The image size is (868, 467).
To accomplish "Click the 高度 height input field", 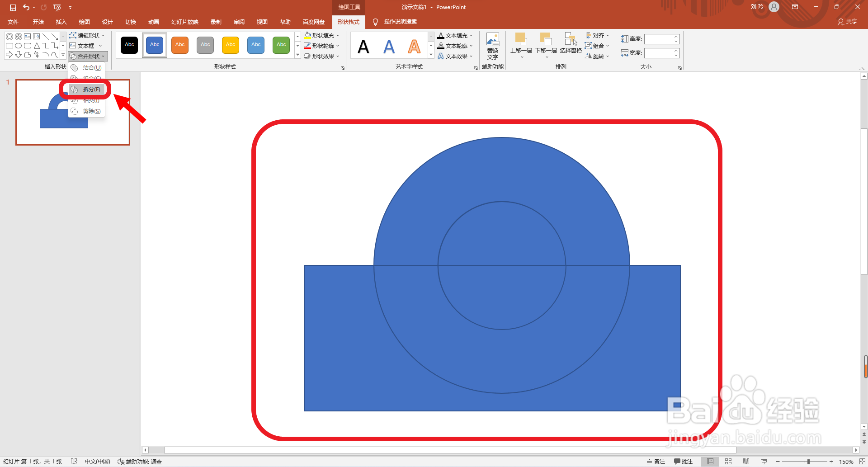I will pos(661,39).
